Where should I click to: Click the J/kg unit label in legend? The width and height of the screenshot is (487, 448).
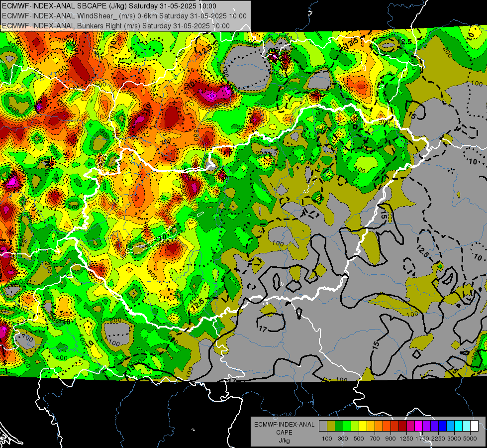click(x=285, y=441)
